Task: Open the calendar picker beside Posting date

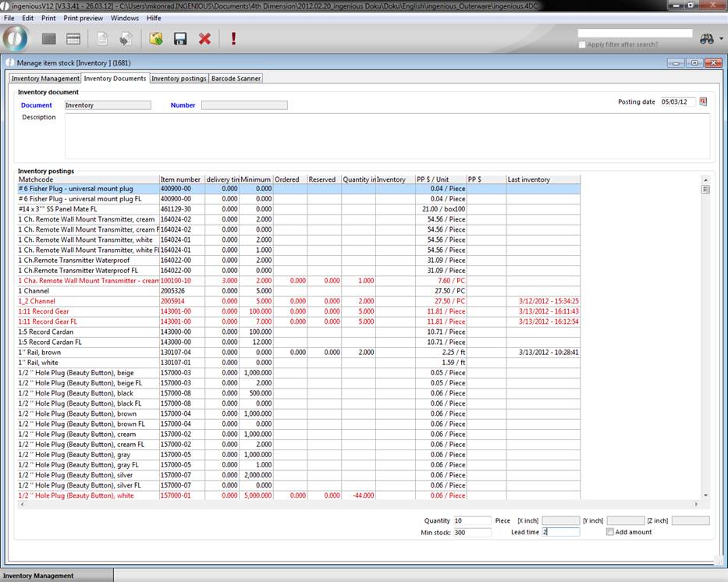Action: coord(702,101)
